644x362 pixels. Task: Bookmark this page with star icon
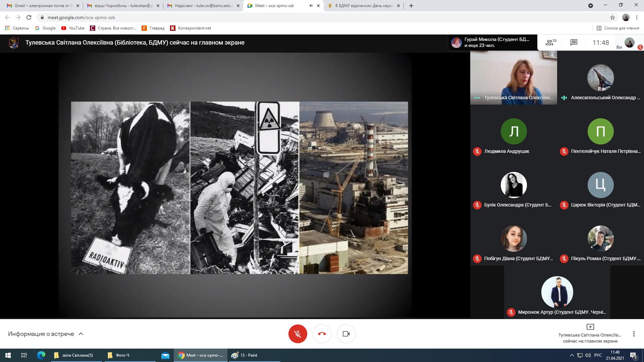[x=612, y=17]
